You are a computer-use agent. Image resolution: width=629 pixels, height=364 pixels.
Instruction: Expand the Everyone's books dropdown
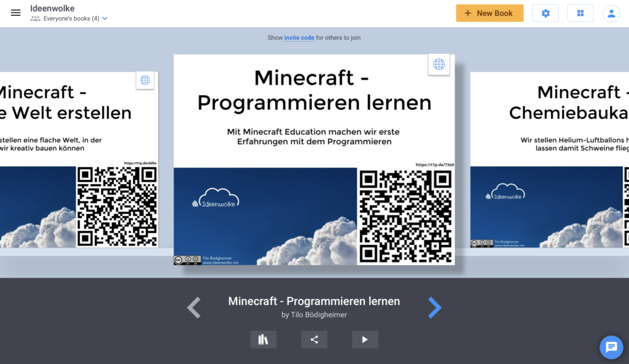104,18
